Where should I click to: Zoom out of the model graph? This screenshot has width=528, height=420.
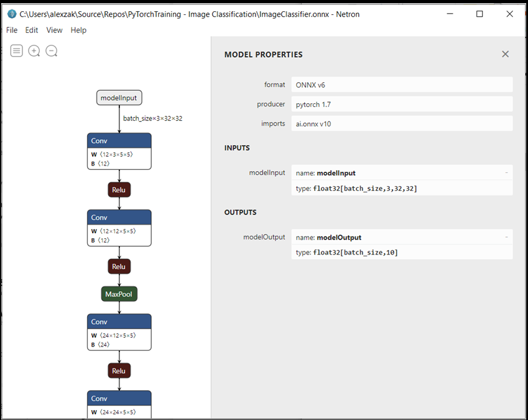pos(51,50)
